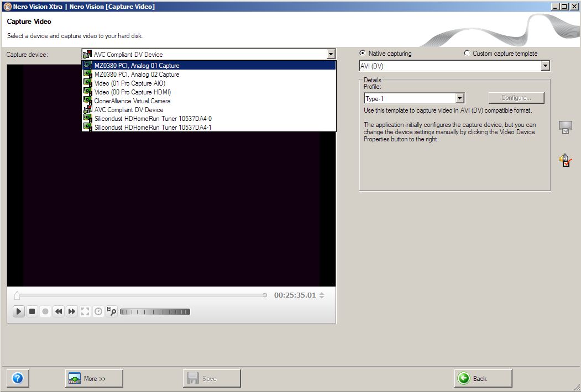The width and height of the screenshot is (581, 392).
Task: Rewind the DV tape
Action: point(59,312)
